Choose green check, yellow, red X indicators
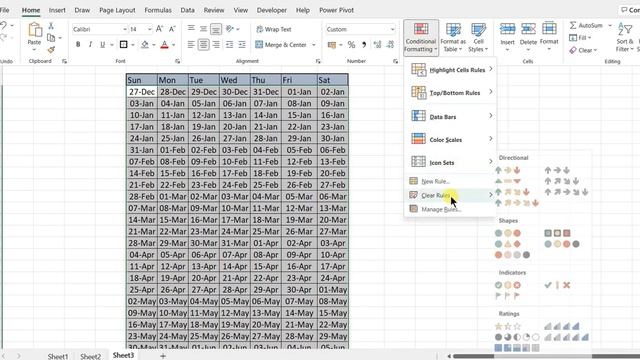Image resolution: width=640 pixels, height=360 pixels. [x=508, y=285]
